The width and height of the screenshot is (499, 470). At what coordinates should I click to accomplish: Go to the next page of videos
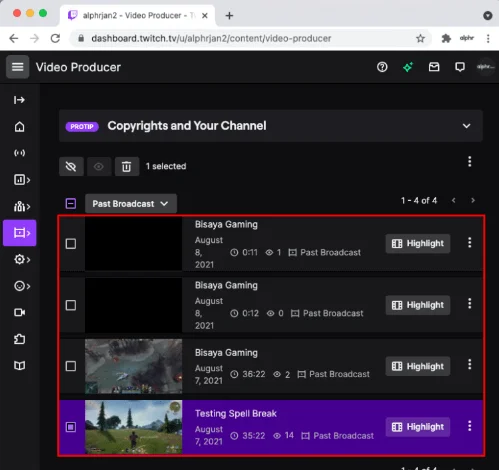(473, 200)
